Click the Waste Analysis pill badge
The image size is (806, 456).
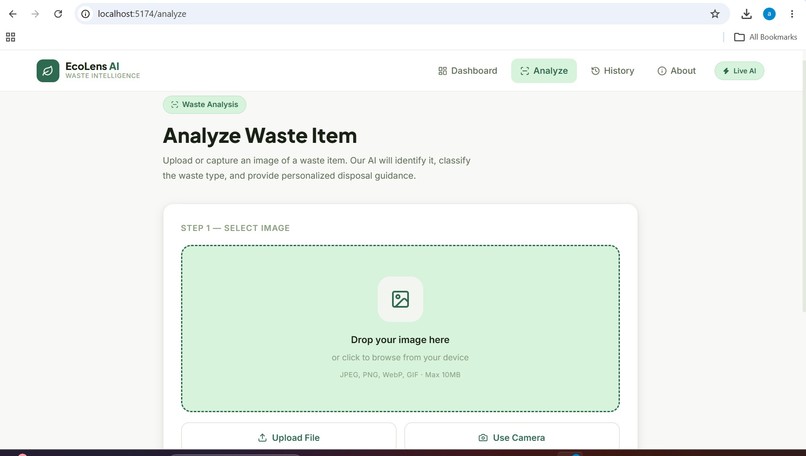(x=205, y=104)
